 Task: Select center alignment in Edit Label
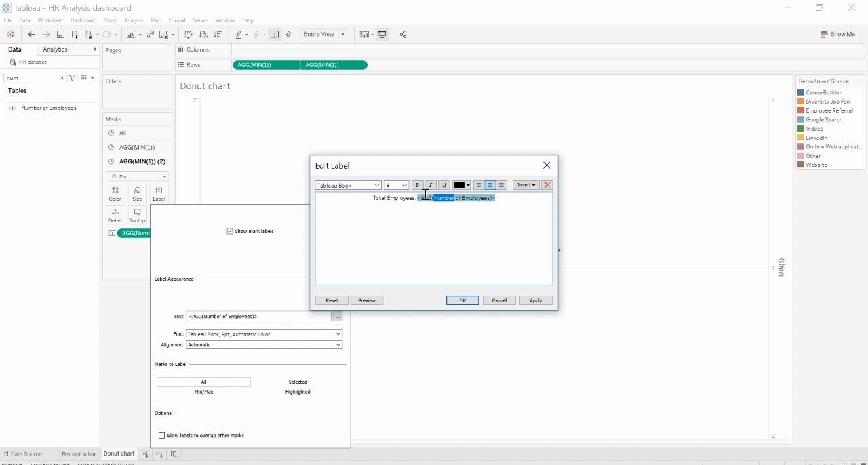coord(490,185)
